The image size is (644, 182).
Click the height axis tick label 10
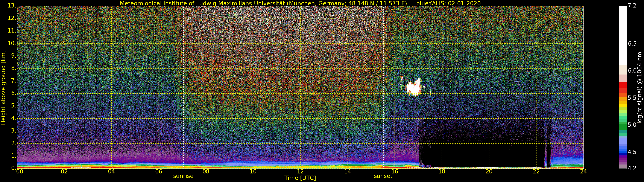(12, 43)
